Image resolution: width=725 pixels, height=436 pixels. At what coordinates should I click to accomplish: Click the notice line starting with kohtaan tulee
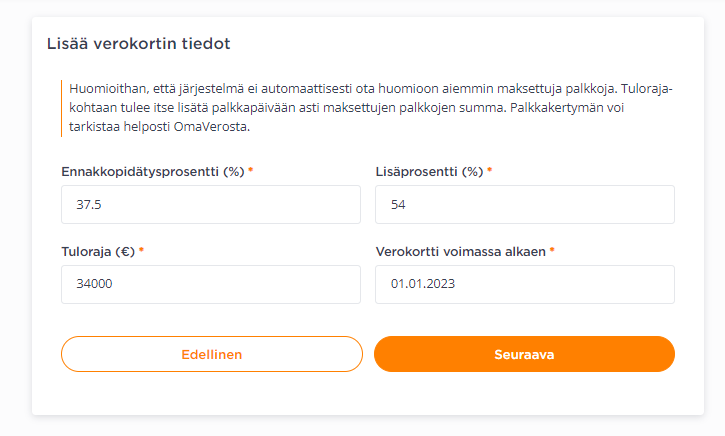pyautogui.click(x=347, y=108)
